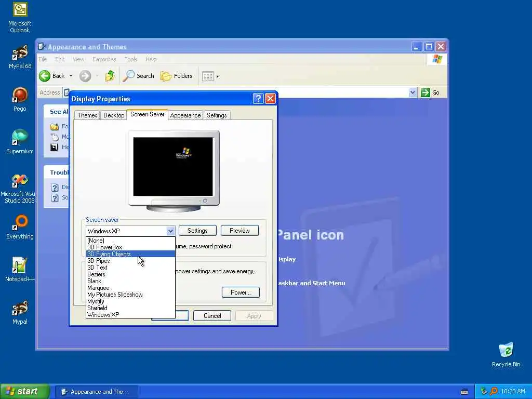Click the Windows flag logo in toolbar

click(437, 59)
